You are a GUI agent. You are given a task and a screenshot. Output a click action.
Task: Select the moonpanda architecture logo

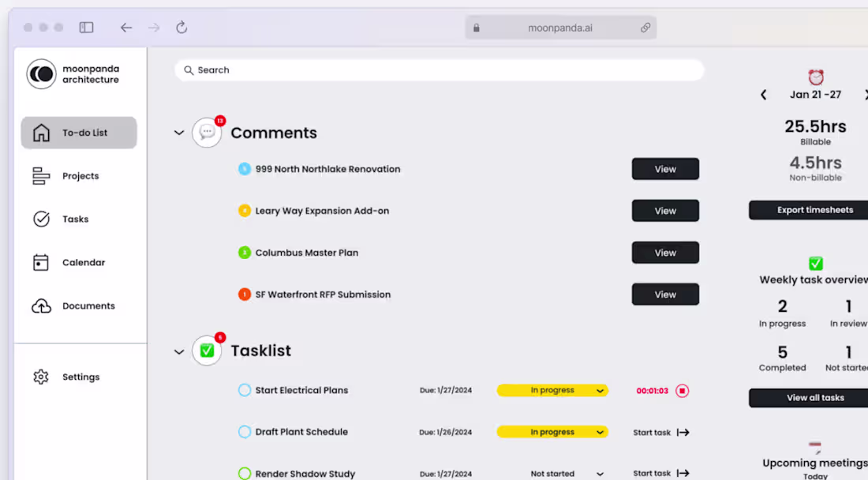41,74
